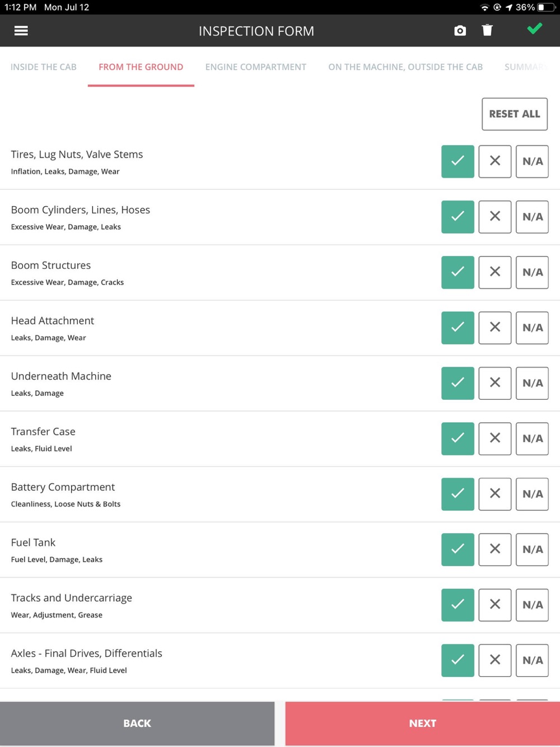
Task: Click the Reset All button
Action: click(515, 114)
